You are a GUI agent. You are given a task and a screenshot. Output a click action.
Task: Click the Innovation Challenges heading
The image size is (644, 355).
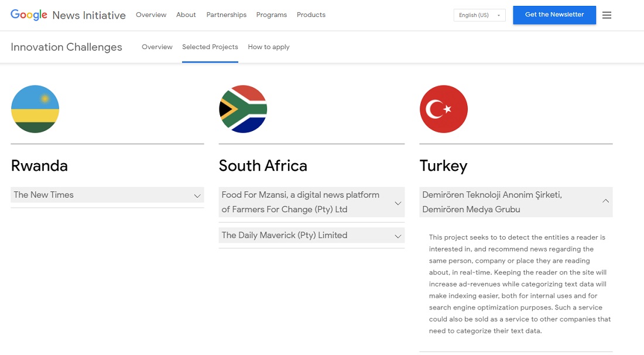(x=67, y=47)
